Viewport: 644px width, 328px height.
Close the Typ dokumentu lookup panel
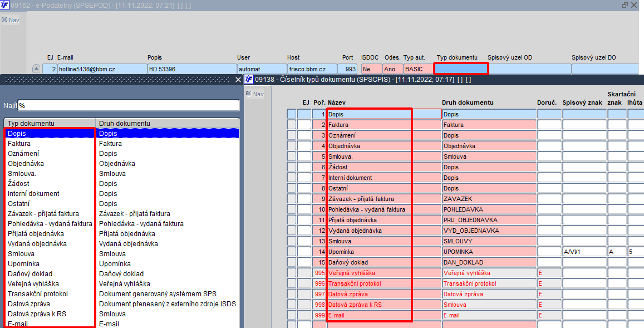pyautogui.click(x=238, y=80)
